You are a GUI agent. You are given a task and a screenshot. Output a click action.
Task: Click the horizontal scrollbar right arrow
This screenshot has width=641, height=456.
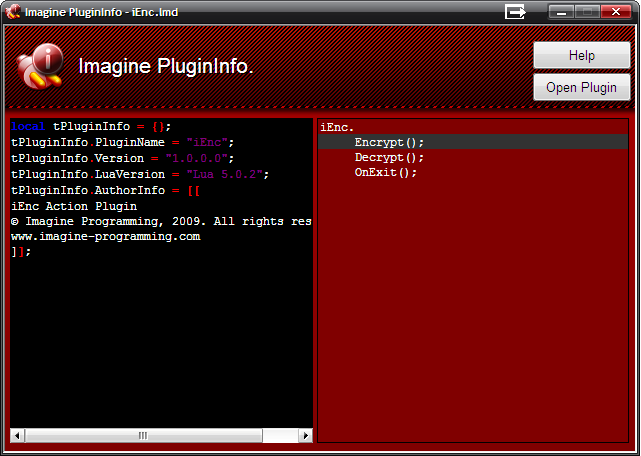coord(305,436)
